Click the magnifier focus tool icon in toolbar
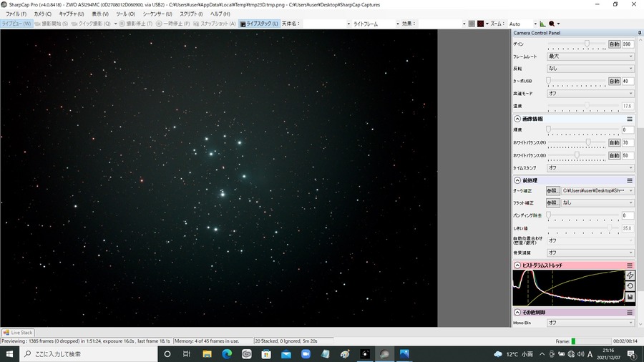This screenshot has height=362, width=644. pos(552,24)
